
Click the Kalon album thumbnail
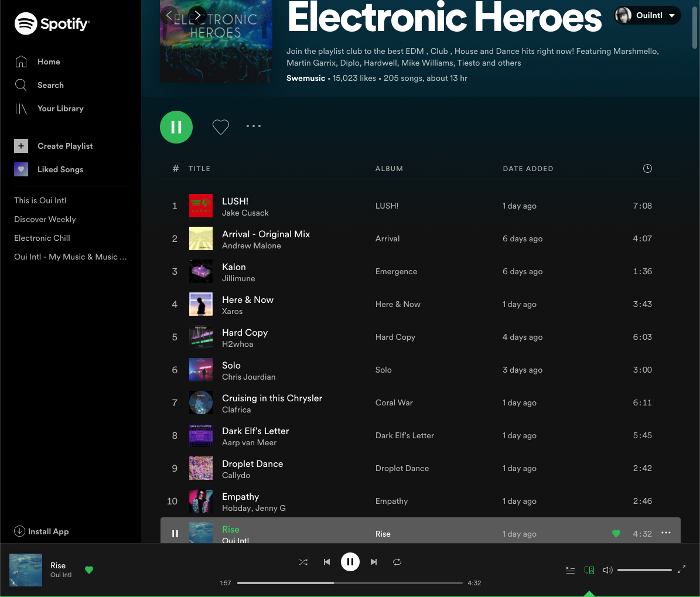[201, 271]
